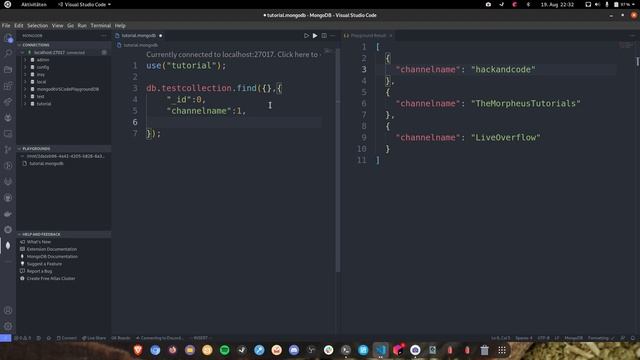The width and height of the screenshot is (640, 360).
Task: Open Firefox from the dock
Action: [173, 350]
